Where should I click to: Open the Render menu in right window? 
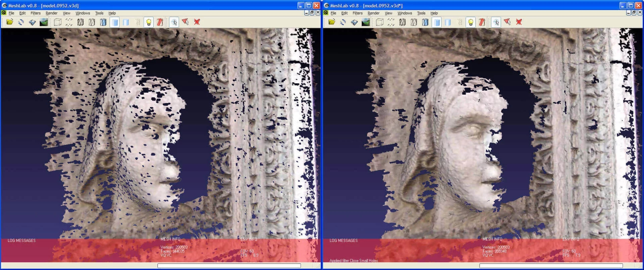[x=374, y=13]
